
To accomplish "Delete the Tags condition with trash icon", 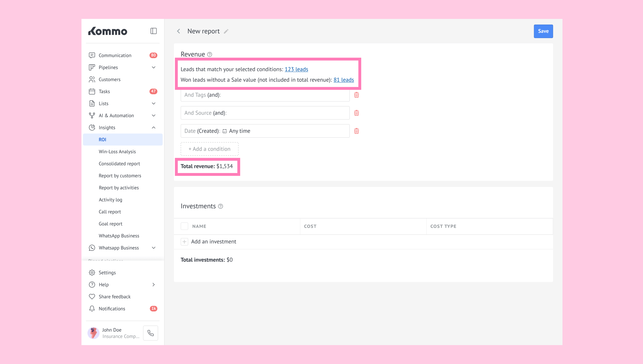I will [356, 95].
